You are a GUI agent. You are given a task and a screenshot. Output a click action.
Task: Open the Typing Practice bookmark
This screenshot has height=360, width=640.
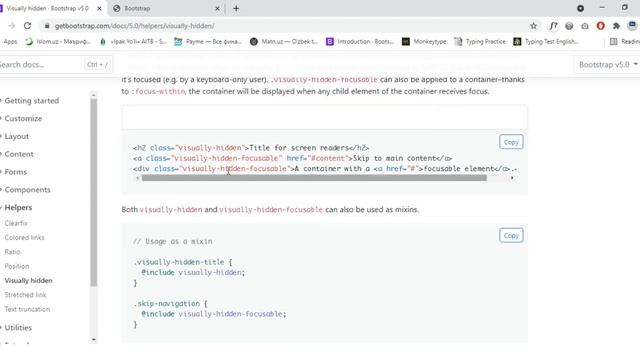(480, 42)
